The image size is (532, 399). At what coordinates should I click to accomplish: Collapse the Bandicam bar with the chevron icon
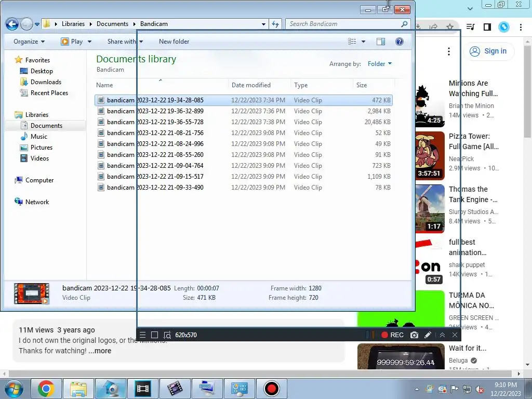pos(442,335)
